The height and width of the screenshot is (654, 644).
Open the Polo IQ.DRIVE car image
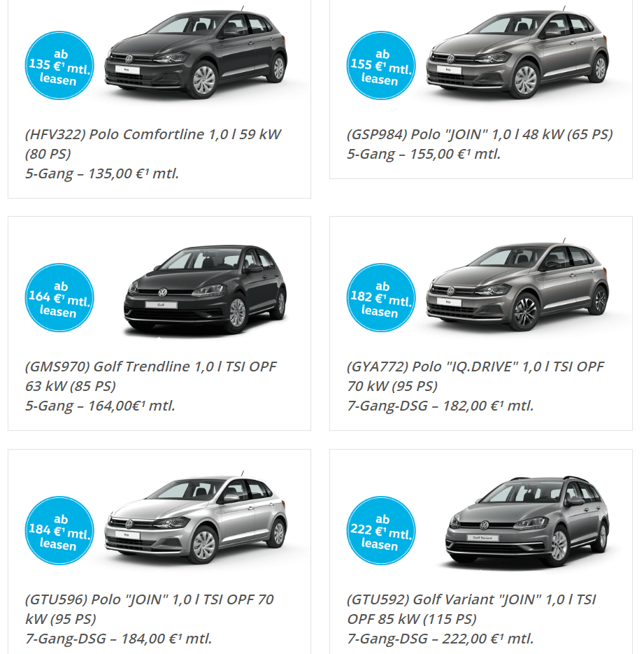517,285
